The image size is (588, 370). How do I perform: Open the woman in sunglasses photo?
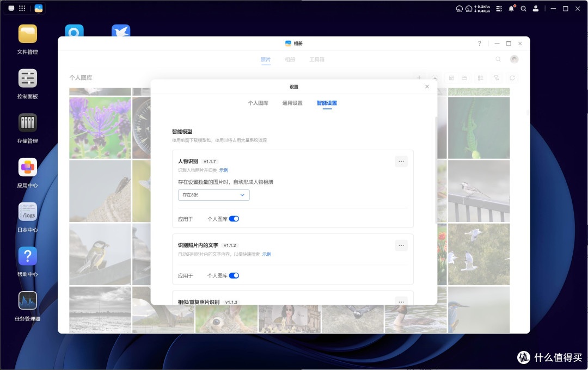point(290,319)
